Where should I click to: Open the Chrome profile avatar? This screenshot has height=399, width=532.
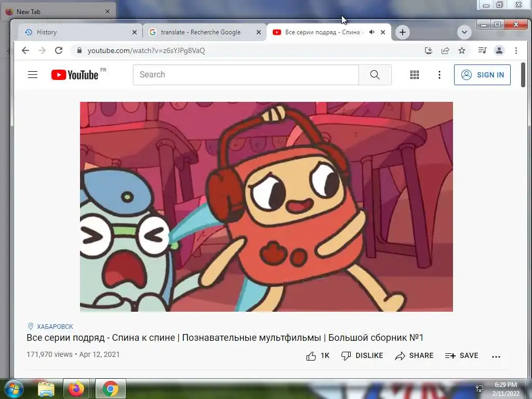[499, 50]
